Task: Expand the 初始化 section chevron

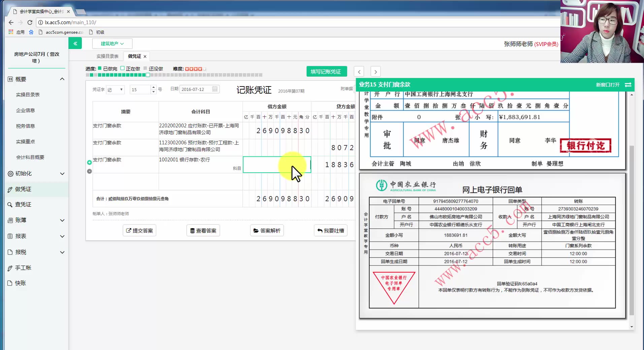Action: click(62, 174)
